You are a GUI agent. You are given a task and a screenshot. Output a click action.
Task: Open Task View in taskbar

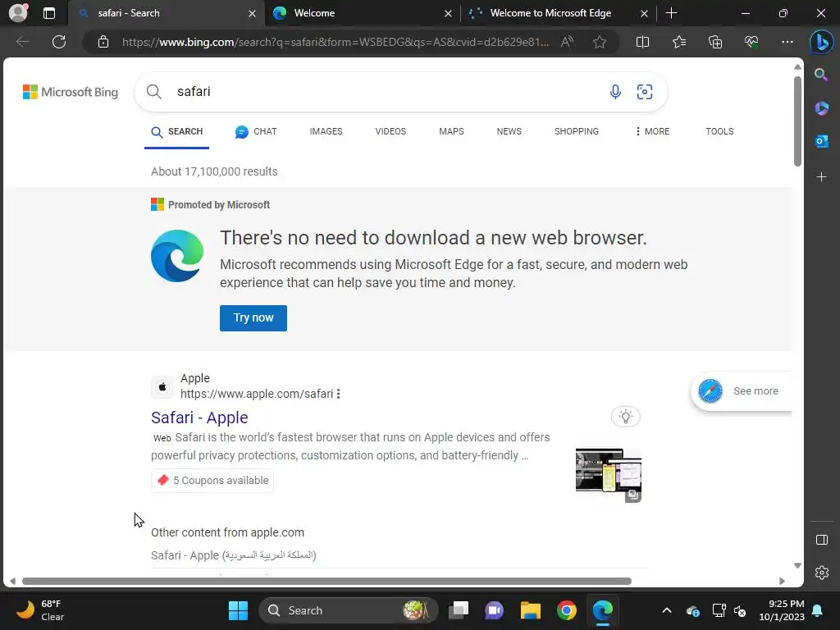[x=459, y=610]
